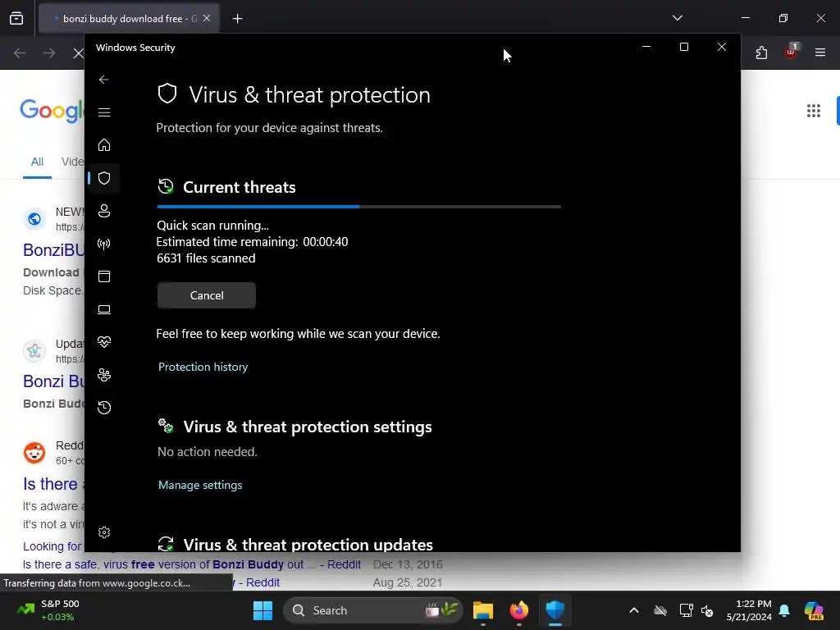The height and width of the screenshot is (630, 840).
Task: Open Windows Security settings gear
Action: point(104,532)
